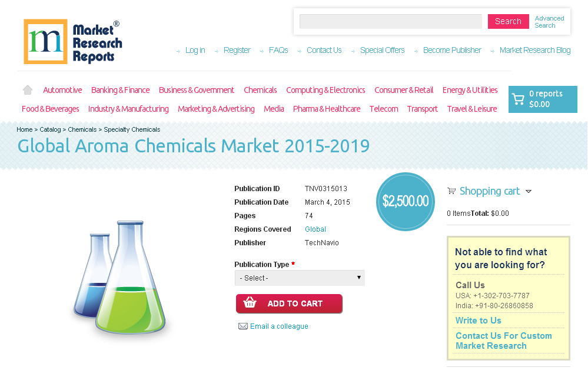Click the home icon in the category bar

pos(27,89)
